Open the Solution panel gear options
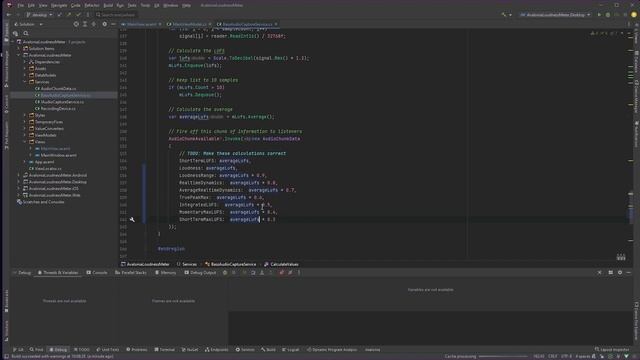Screen dimensions: 640x360 coord(104,24)
